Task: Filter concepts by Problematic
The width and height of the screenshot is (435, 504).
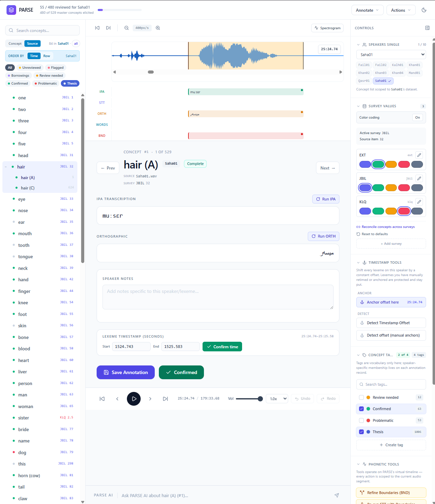Action: click(x=46, y=84)
